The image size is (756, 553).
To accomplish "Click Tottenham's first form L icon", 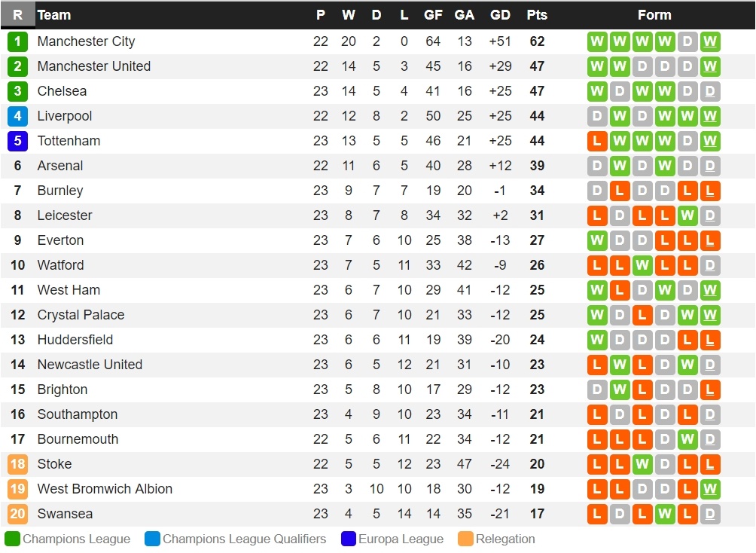I will click(597, 141).
